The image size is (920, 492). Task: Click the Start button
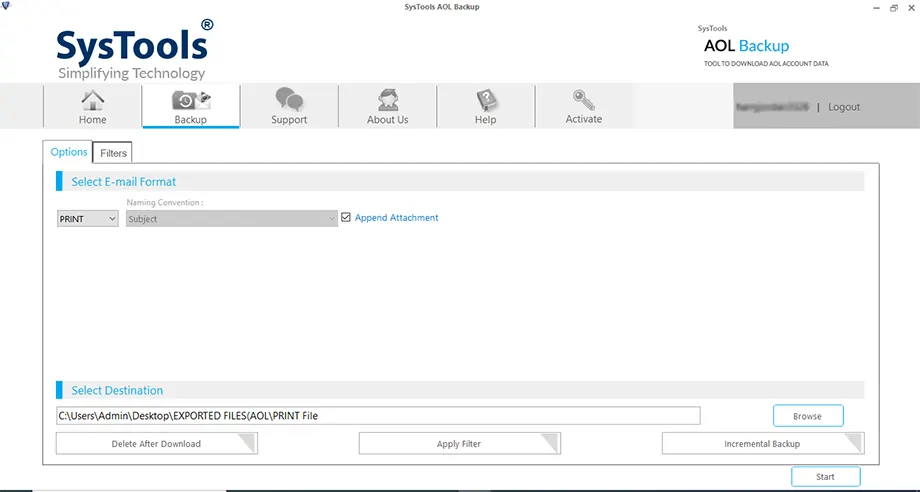click(826, 477)
